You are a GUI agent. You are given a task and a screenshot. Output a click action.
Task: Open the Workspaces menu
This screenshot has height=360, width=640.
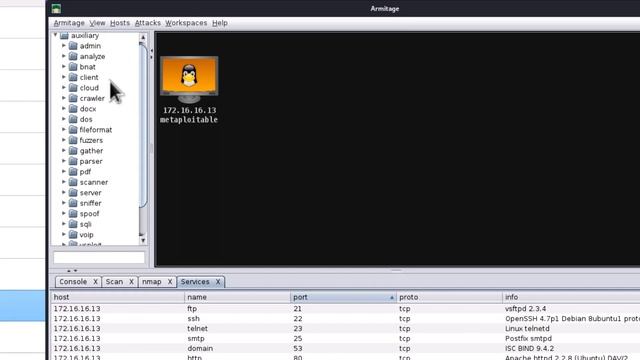point(186,23)
